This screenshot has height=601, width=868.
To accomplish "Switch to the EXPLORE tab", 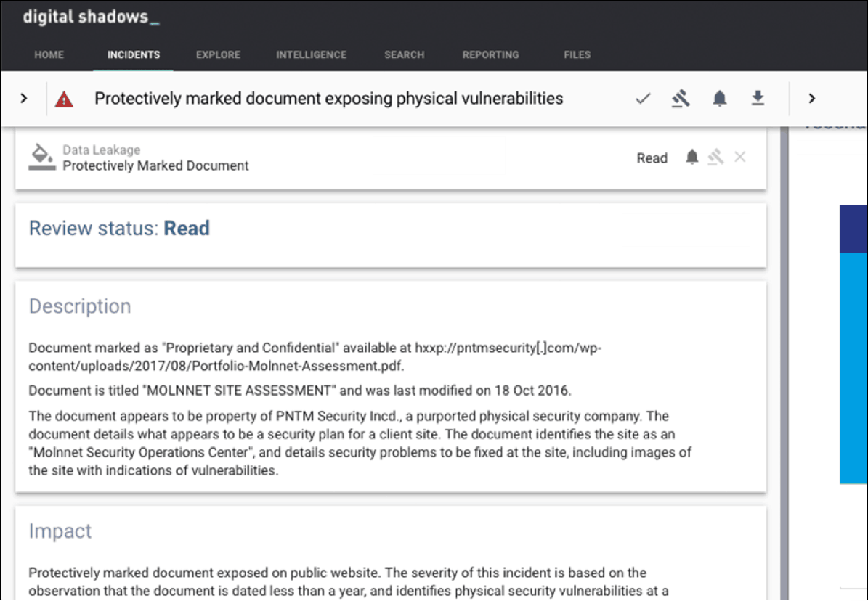I will click(x=218, y=54).
